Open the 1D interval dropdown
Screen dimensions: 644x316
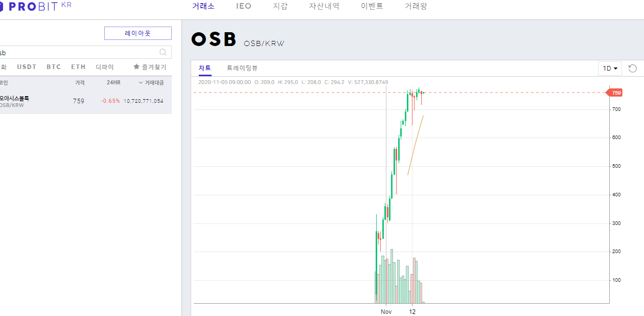[610, 68]
